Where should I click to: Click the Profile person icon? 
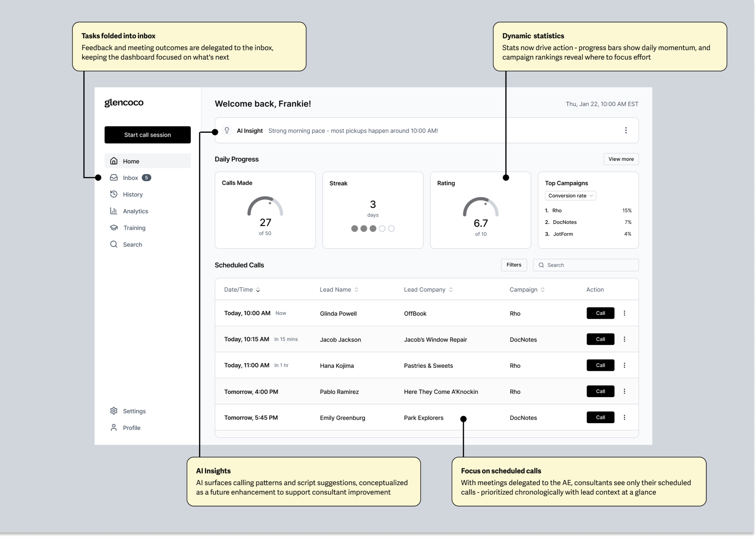(114, 427)
